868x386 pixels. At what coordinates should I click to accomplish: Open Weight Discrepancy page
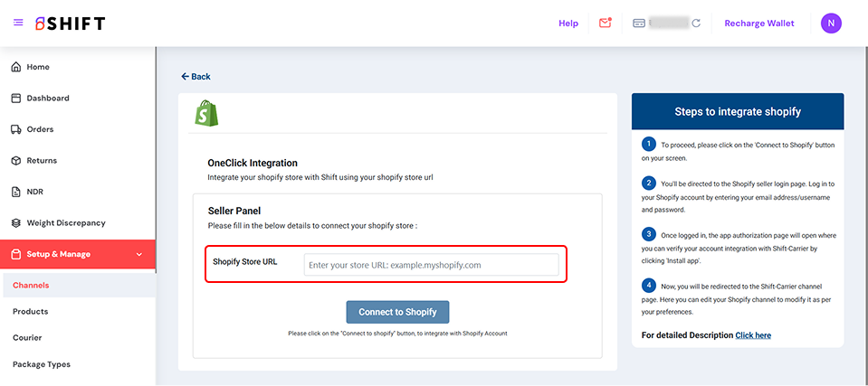click(x=65, y=223)
